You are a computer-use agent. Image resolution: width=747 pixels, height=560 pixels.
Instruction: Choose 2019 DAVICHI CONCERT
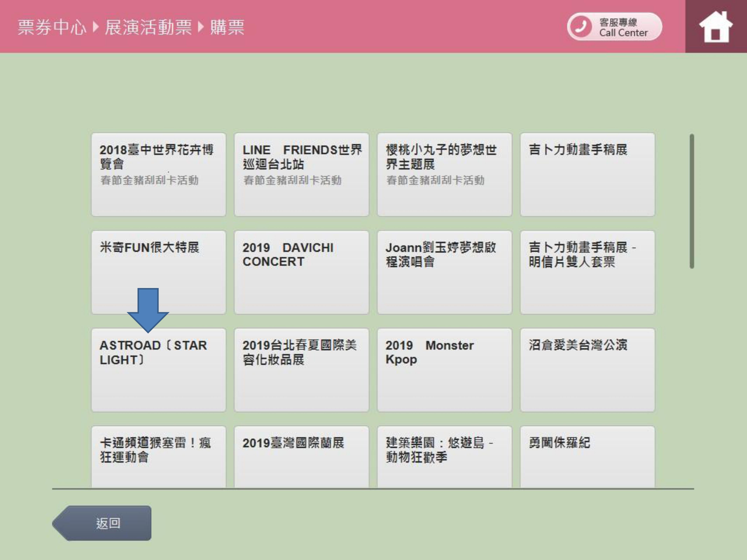pyautogui.click(x=302, y=272)
